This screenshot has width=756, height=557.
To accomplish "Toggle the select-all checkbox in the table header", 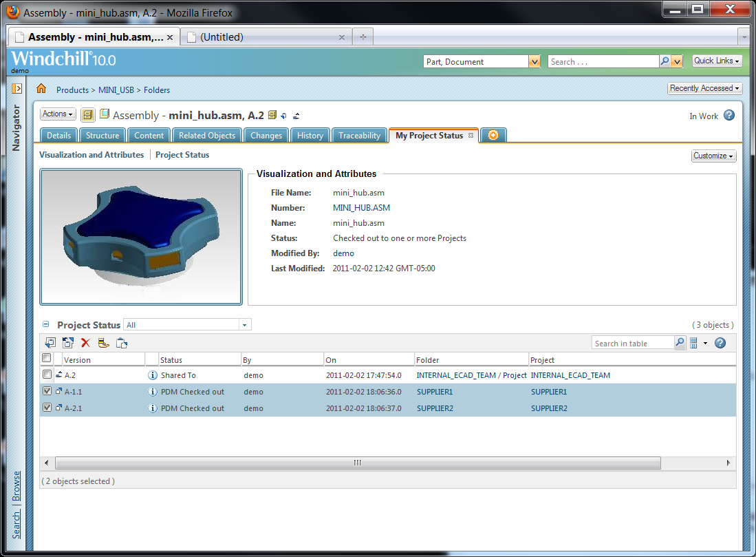I will click(x=46, y=357).
